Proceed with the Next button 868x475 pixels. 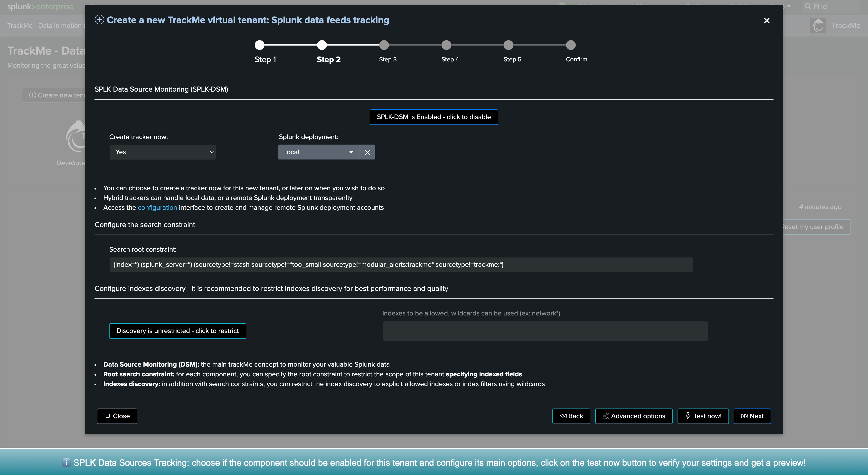click(752, 416)
